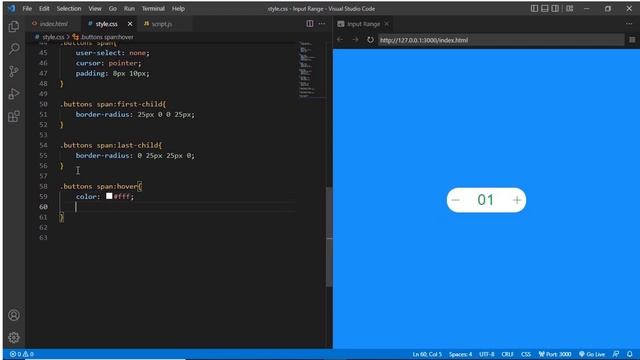
Task: Click line number 50 in gutter
Action: pyautogui.click(x=43, y=104)
